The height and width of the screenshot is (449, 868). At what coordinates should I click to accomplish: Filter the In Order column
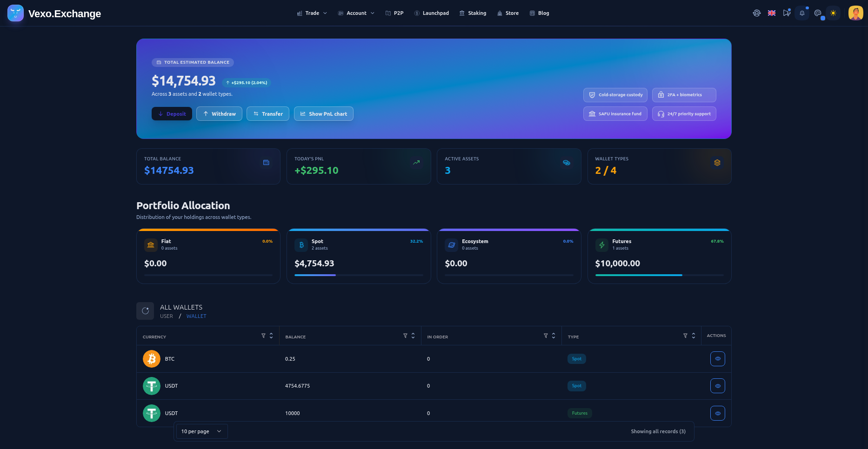546,336
